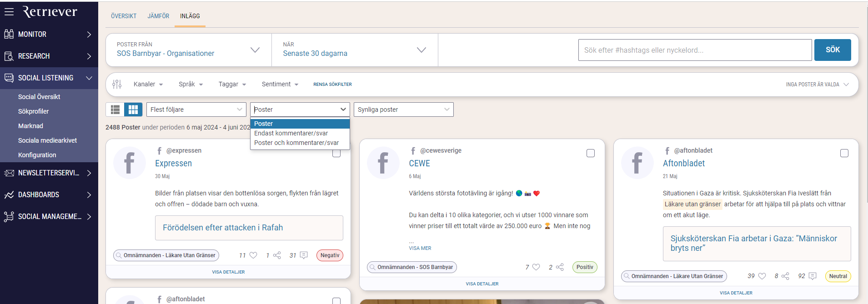Click the Research sidebar icon
The image size is (868, 304).
tap(9, 56)
